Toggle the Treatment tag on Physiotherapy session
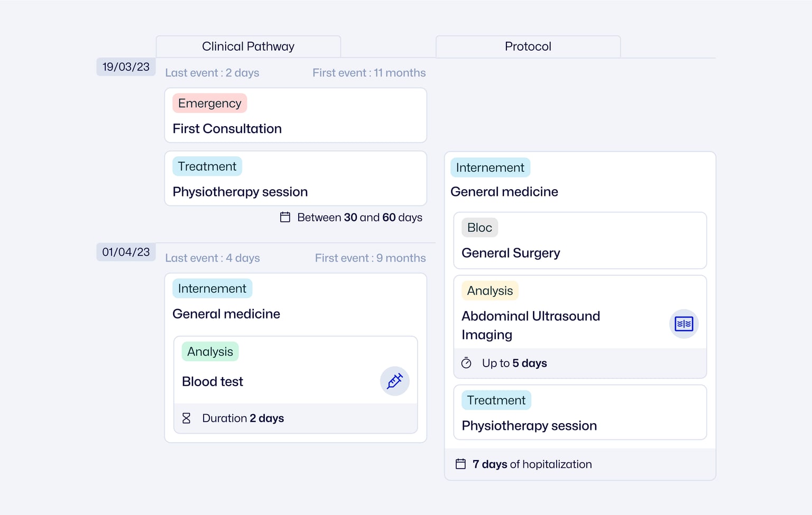 (x=207, y=166)
